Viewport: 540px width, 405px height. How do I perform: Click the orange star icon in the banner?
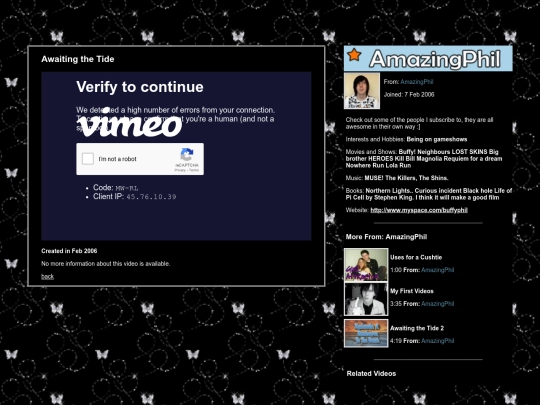tap(354, 55)
